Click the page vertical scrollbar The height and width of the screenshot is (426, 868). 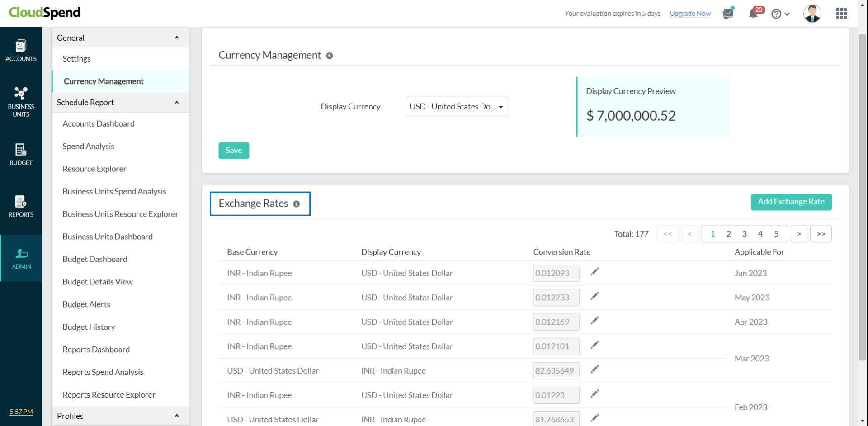coord(863,197)
